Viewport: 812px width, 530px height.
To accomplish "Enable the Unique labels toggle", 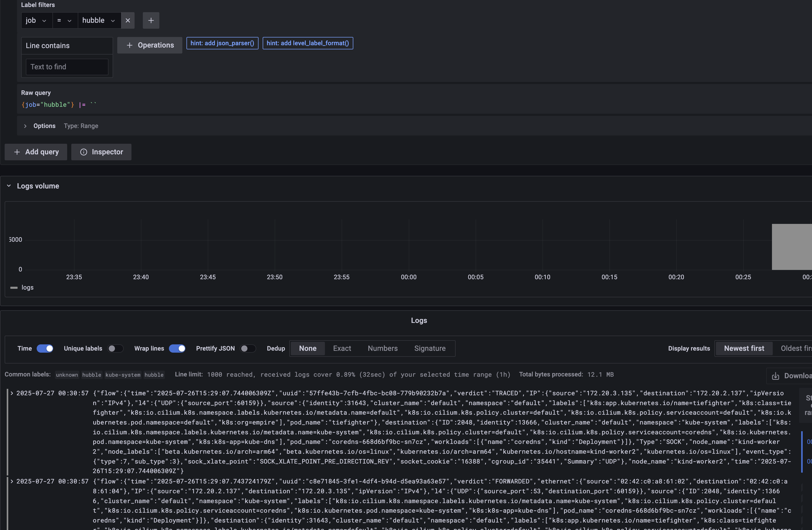I will coord(115,348).
